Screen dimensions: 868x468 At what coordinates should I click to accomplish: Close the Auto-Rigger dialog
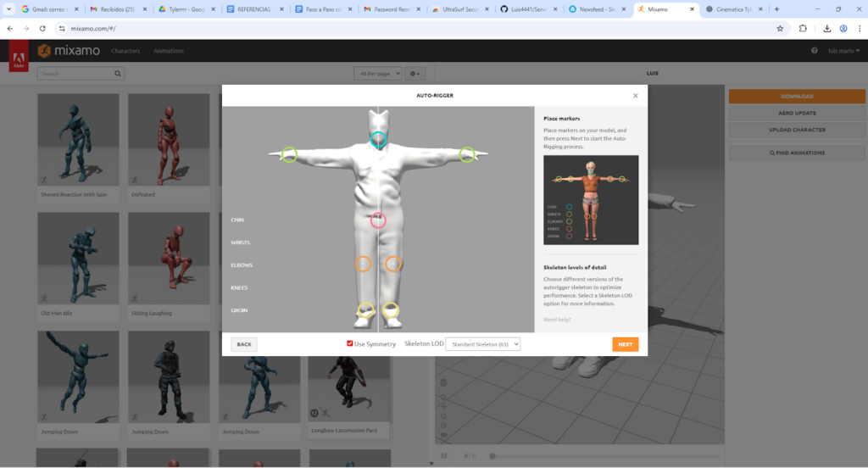coord(636,96)
